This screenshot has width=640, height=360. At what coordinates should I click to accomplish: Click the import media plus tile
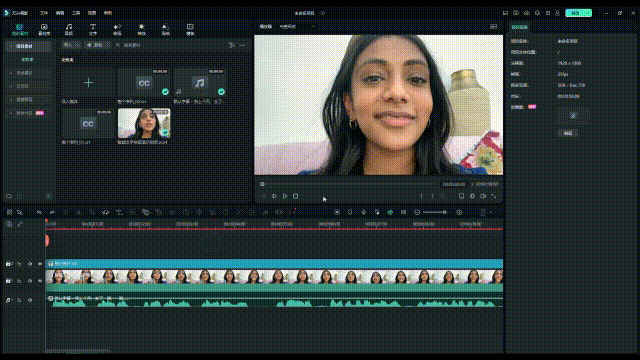88,83
